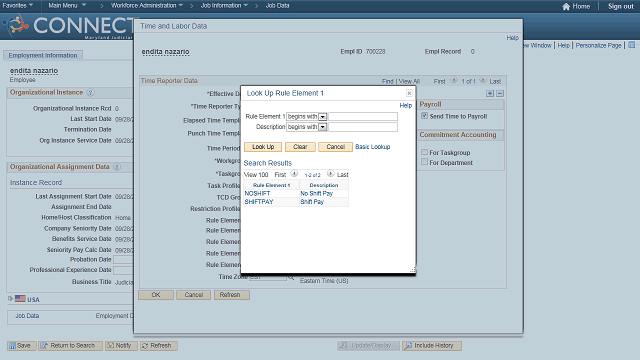
Task: Delete row minus icon
Action: click(x=500, y=93)
